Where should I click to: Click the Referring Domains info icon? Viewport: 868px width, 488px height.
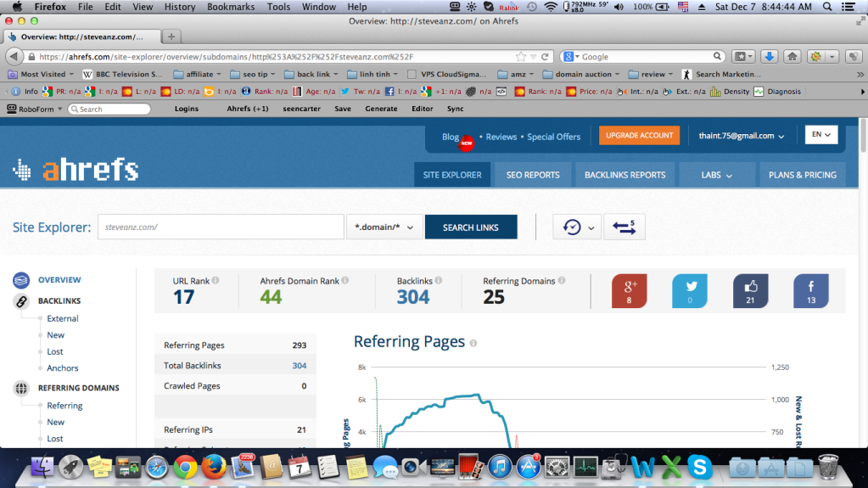click(562, 280)
